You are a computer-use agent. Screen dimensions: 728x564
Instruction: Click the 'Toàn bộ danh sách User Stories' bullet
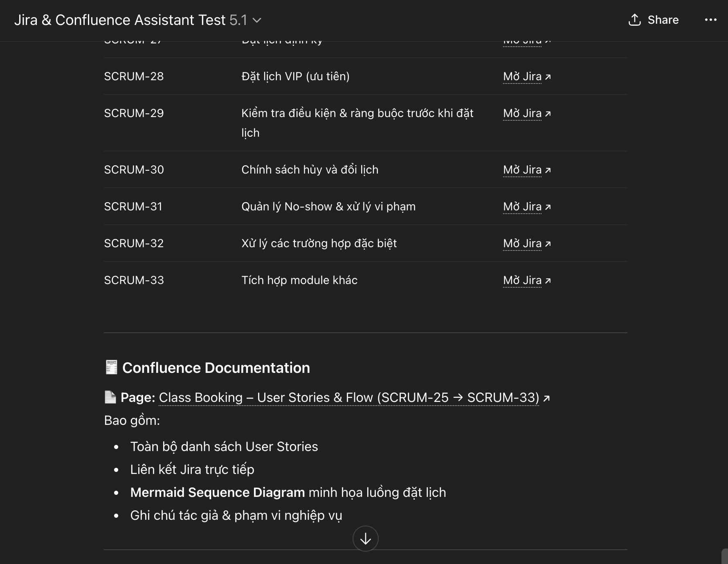pyautogui.click(x=224, y=447)
